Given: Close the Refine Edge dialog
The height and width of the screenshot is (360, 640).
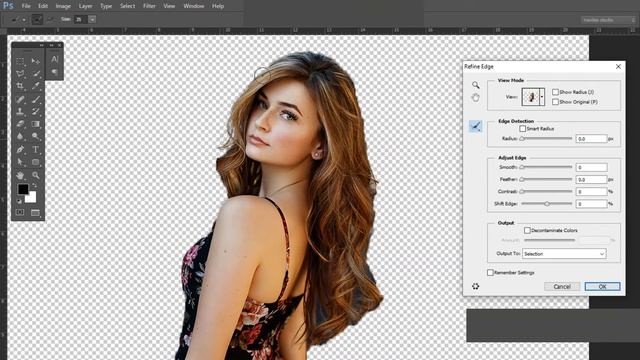Looking at the screenshot, I should (x=618, y=66).
